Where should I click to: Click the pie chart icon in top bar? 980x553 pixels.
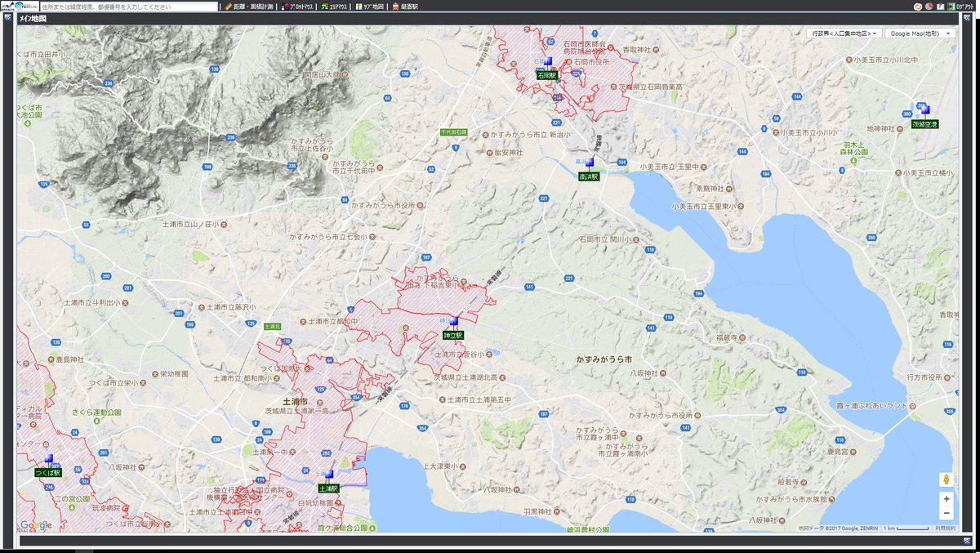tap(929, 7)
